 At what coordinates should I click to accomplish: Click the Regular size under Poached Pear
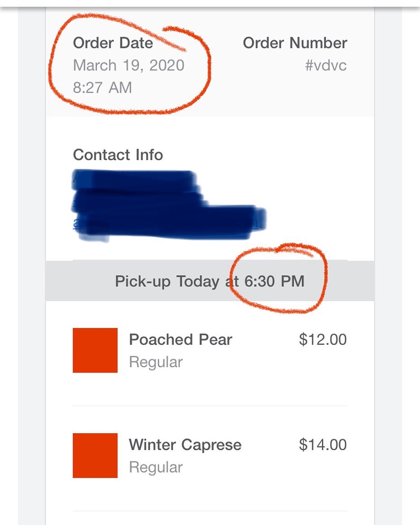click(156, 362)
